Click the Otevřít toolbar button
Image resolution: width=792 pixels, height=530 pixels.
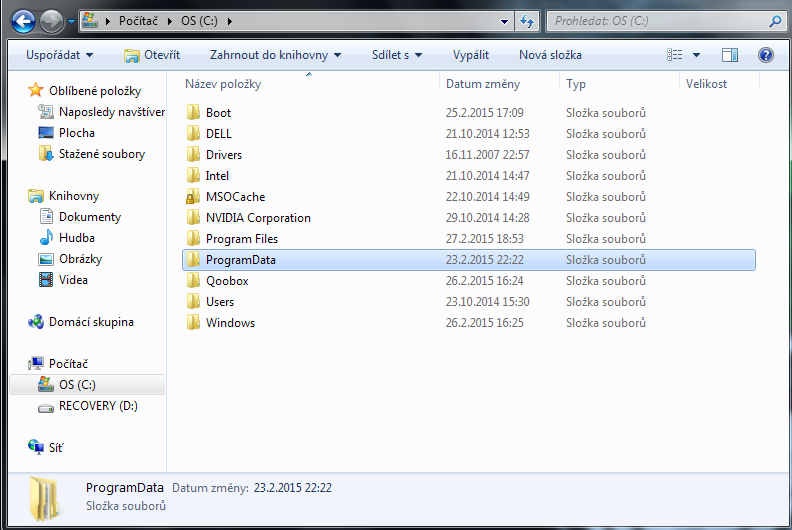(x=152, y=55)
